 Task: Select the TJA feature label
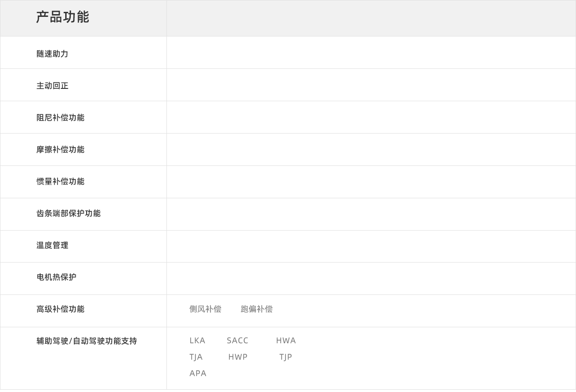196,357
